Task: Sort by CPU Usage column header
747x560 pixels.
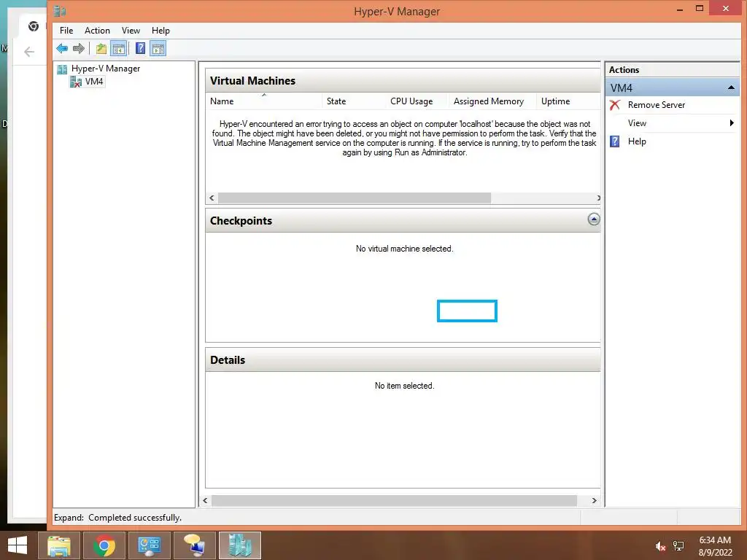Action: click(x=417, y=101)
